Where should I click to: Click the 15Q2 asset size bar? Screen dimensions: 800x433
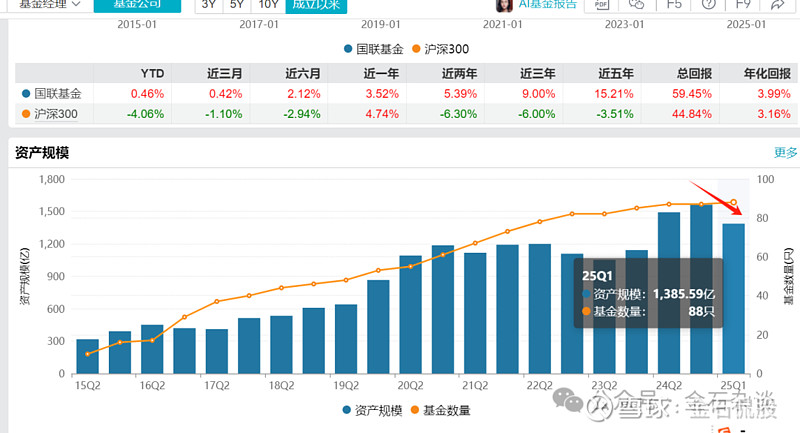click(88, 356)
